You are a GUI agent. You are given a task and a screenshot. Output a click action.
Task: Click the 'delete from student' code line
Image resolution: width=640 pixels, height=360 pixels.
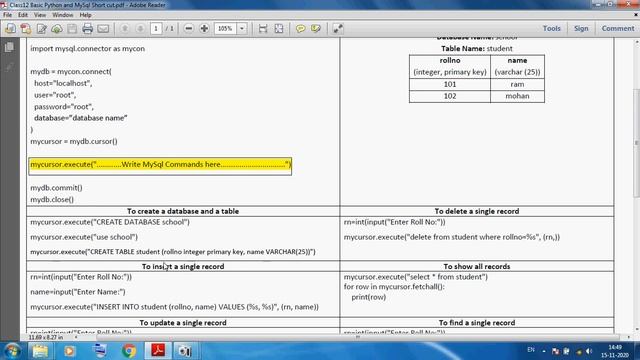pos(452,237)
